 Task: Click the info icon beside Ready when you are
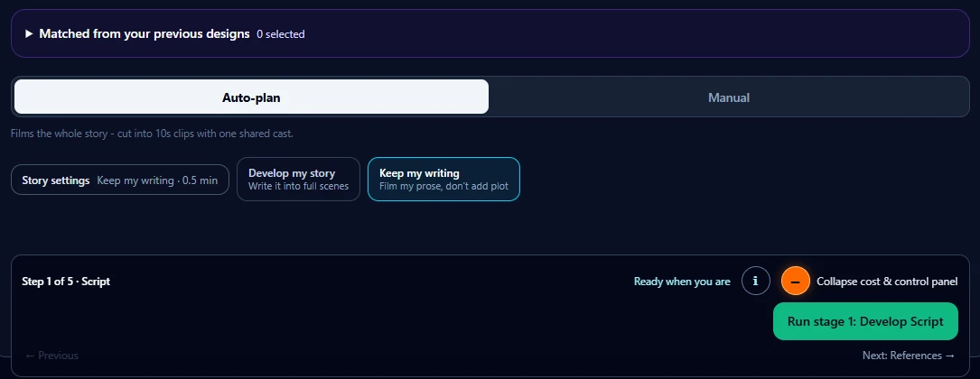(x=756, y=281)
